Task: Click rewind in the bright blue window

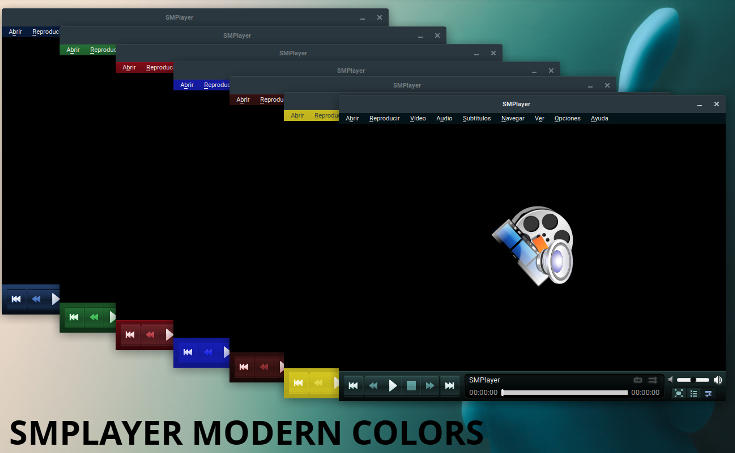Action: pos(208,352)
